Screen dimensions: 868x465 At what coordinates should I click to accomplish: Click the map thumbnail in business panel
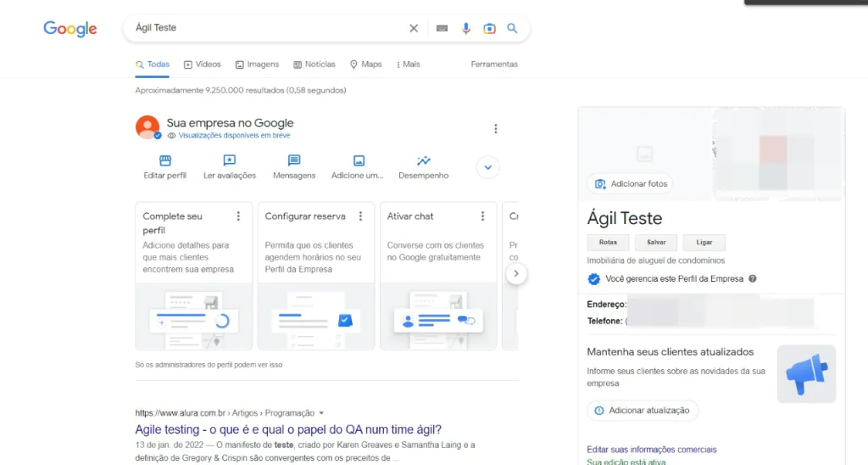pyautogui.click(x=777, y=154)
